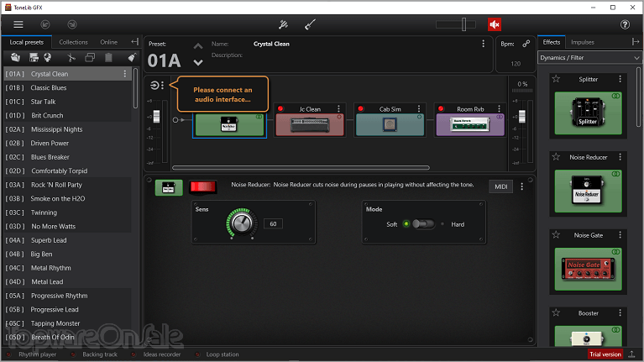Open the Cab Sim block options menu
Viewport: 644px width, 362px height.
point(419,109)
